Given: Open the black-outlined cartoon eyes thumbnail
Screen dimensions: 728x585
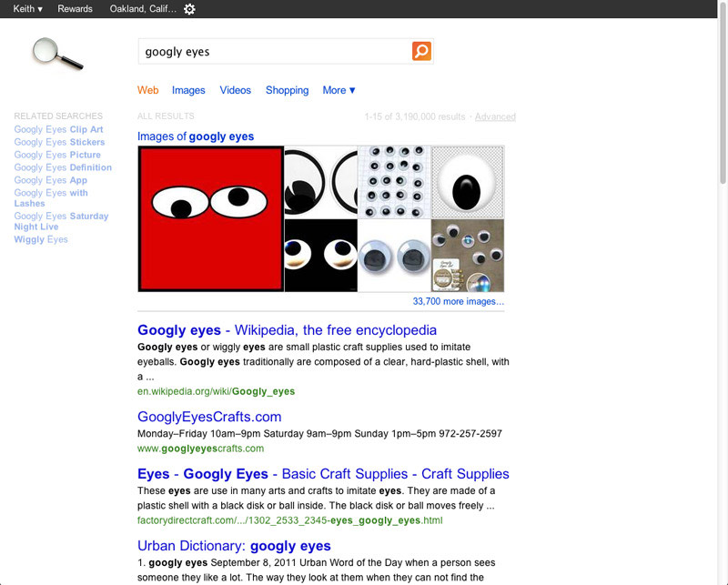Looking at the screenshot, I should 321,182.
